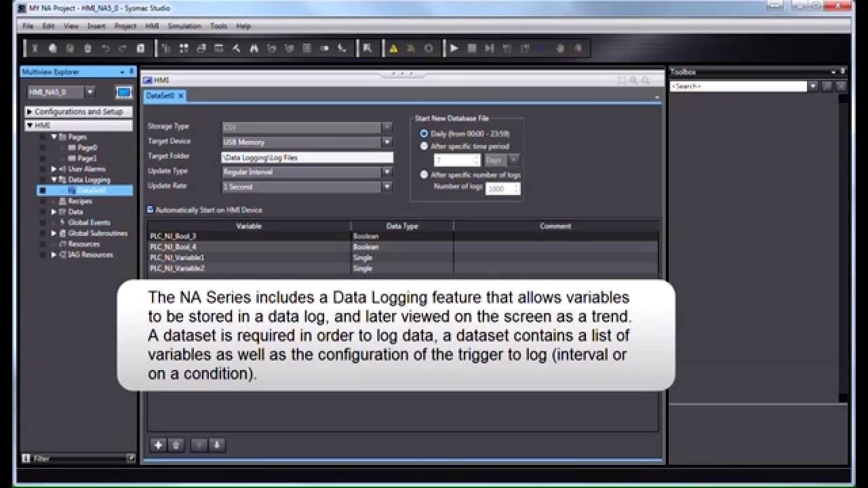This screenshot has height=488, width=868.
Task: Click the Variable column header
Action: point(249,226)
